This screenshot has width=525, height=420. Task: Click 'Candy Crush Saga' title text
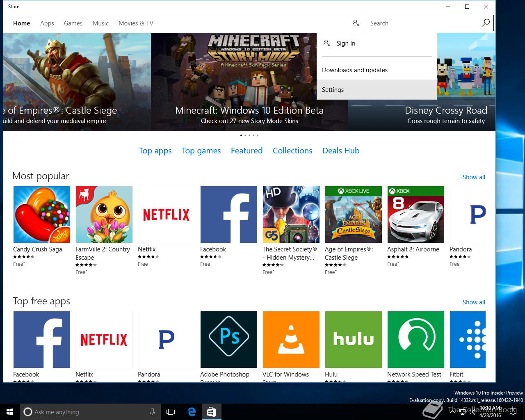38,249
